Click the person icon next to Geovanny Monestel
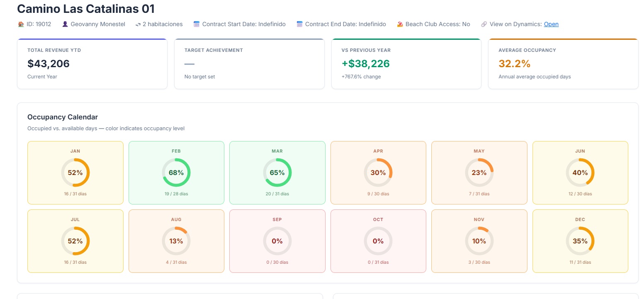The image size is (644, 299). point(65,24)
